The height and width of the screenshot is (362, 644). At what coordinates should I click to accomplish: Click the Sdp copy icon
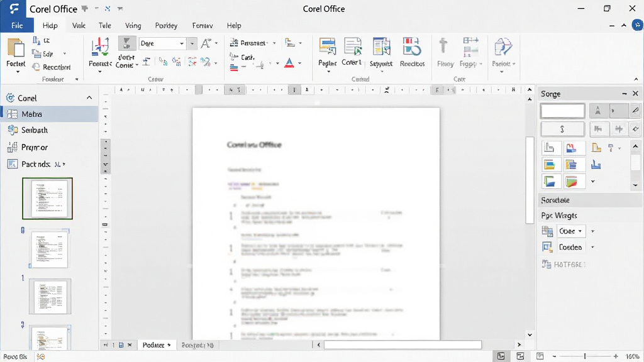click(43, 54)
